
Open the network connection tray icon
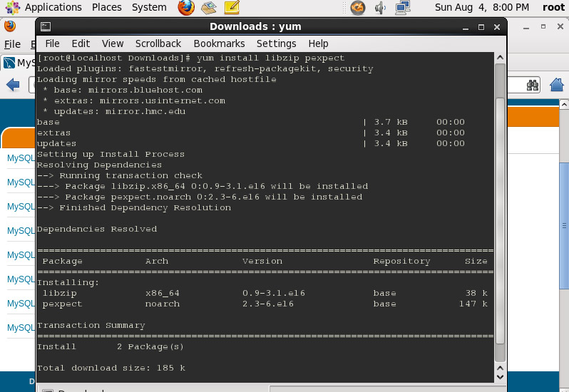click(x=403, y=8)
